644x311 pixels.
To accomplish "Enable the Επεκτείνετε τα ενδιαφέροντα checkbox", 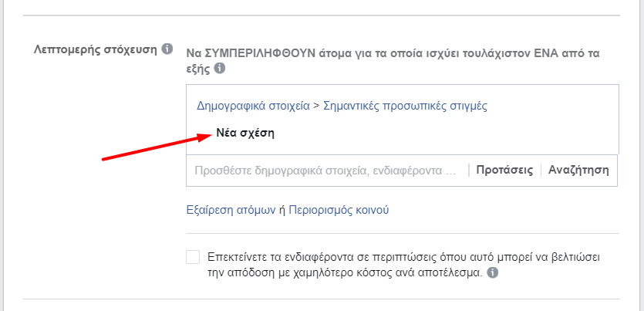I will (x=193, y=257).
